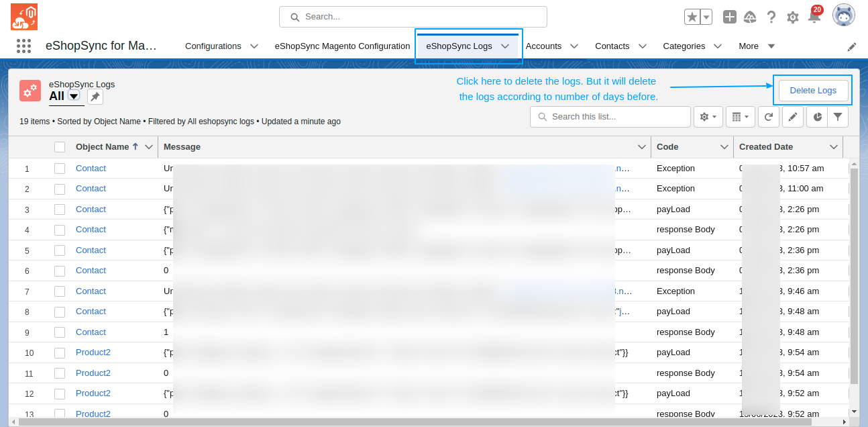This screenshot has width=868, height=427.
Task: Expand the favorites list dropdown arrow
Action: pyautogui.click(x=706, y=17)
